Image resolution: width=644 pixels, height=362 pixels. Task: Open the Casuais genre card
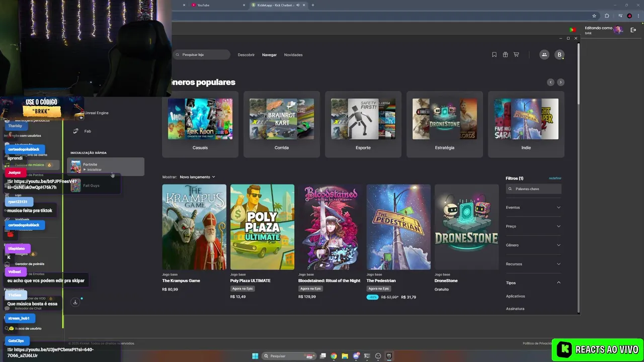[200, 125]
